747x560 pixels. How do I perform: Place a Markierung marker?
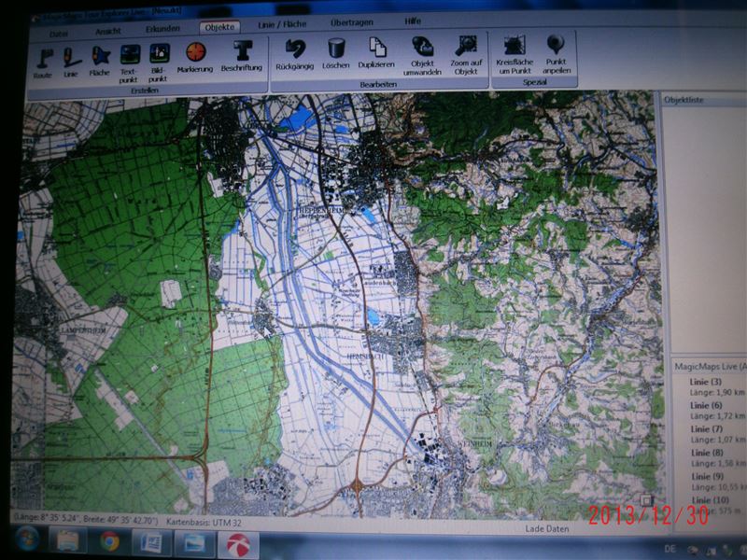tap(195, 56)
